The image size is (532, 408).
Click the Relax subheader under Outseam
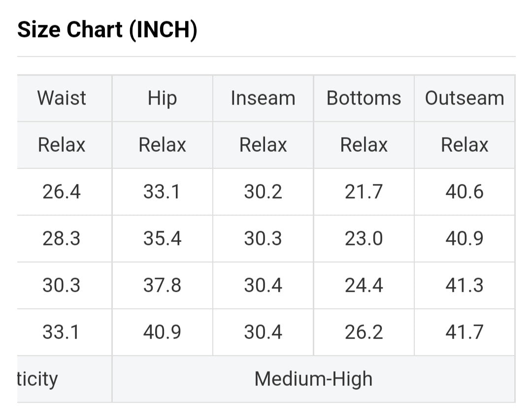[x=465, y=145]
